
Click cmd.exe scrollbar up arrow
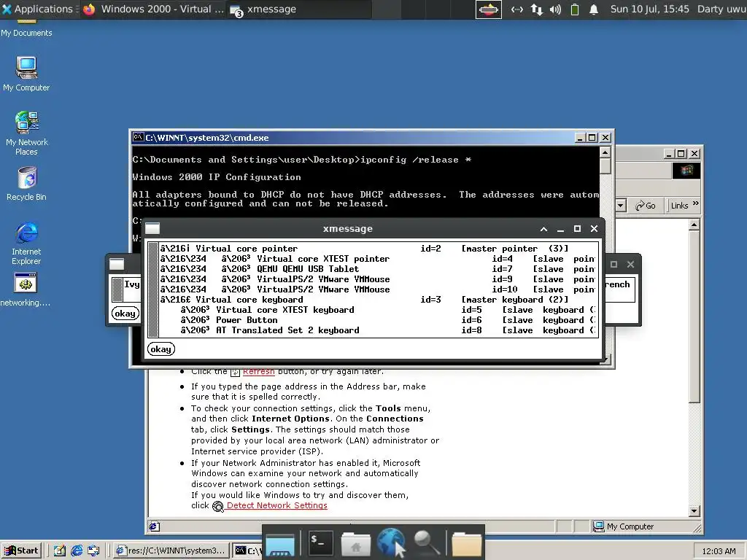click(x=605, y=152)
